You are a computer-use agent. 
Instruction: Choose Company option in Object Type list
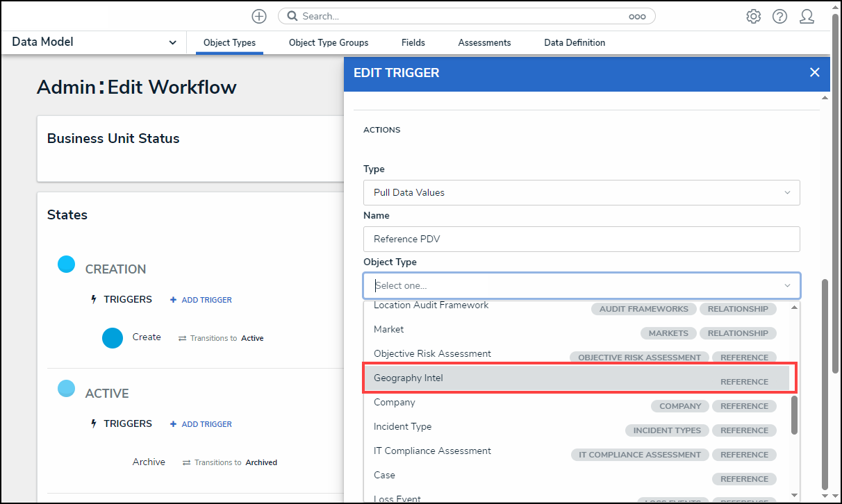pyautogui.click(x=395, y=402)
